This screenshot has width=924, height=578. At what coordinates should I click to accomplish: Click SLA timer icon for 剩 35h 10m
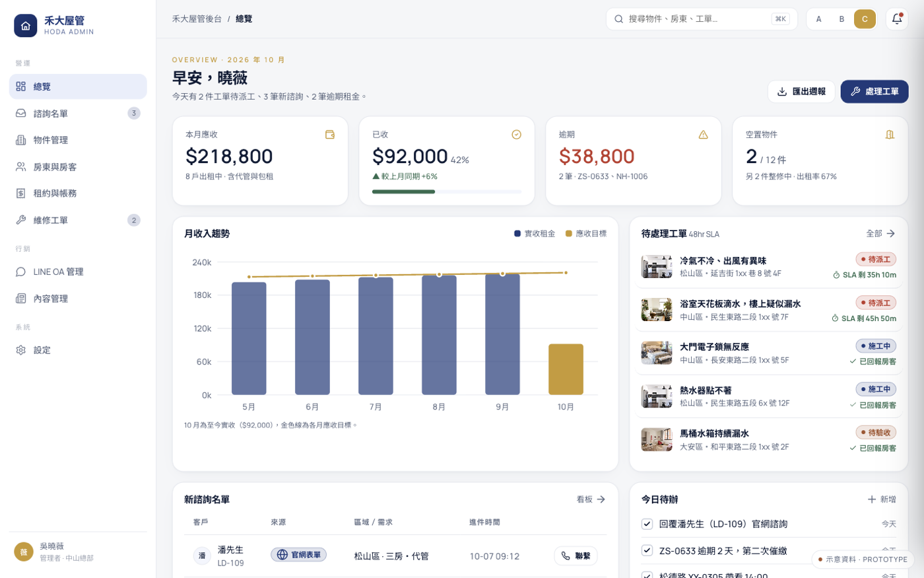[x=836, y=275]
